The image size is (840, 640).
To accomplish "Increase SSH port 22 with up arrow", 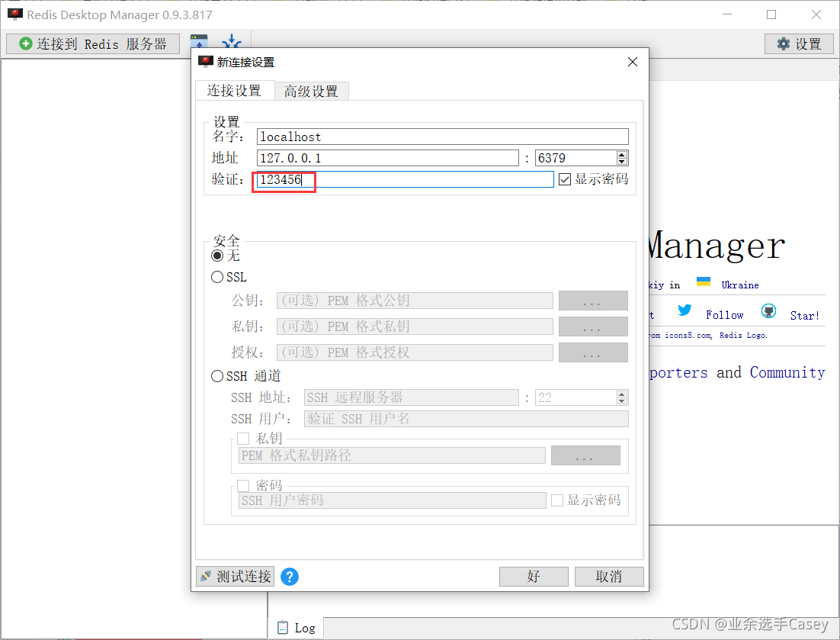I will tap(621, 394).
